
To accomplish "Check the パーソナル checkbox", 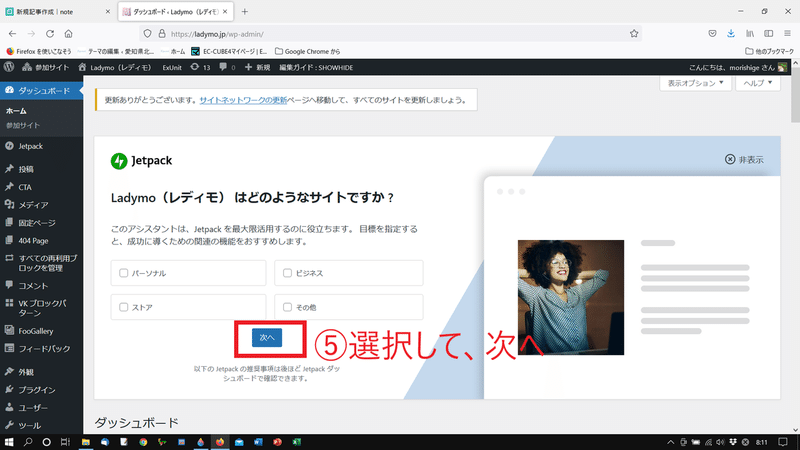I will tap(123, 273).
